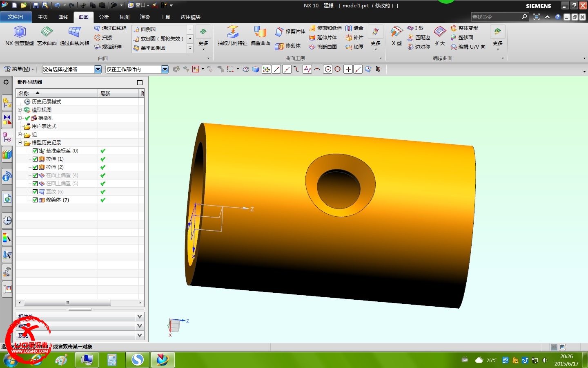Click the 通过曲线组 command

point(110,28)
